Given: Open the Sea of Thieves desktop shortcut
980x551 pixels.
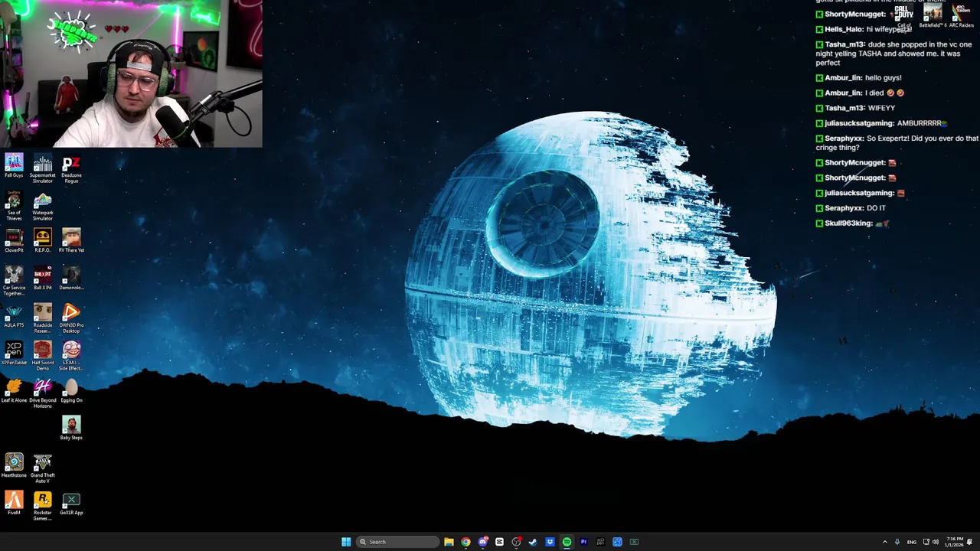Looking at the screenshot, I should [14, 206].
